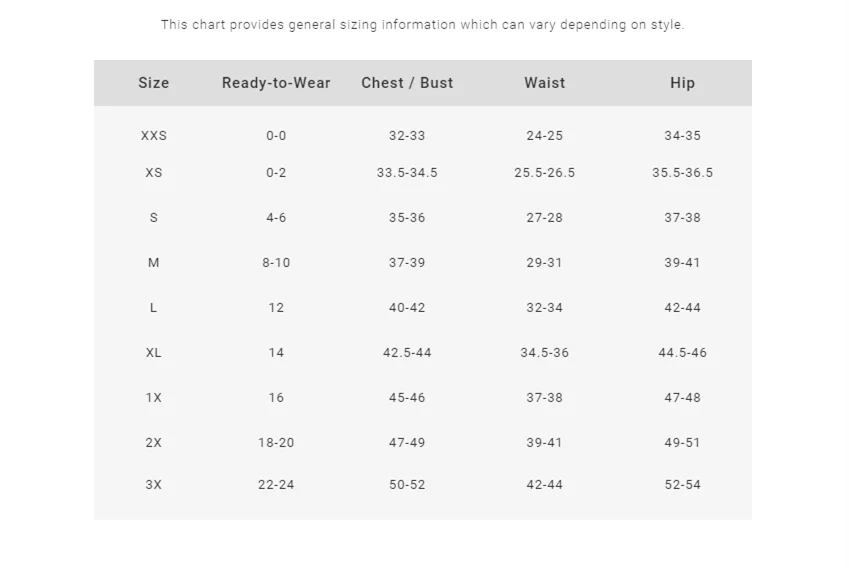Select the 44.5-46 hip measurement
Screen dimensions: 849x568
682,353
